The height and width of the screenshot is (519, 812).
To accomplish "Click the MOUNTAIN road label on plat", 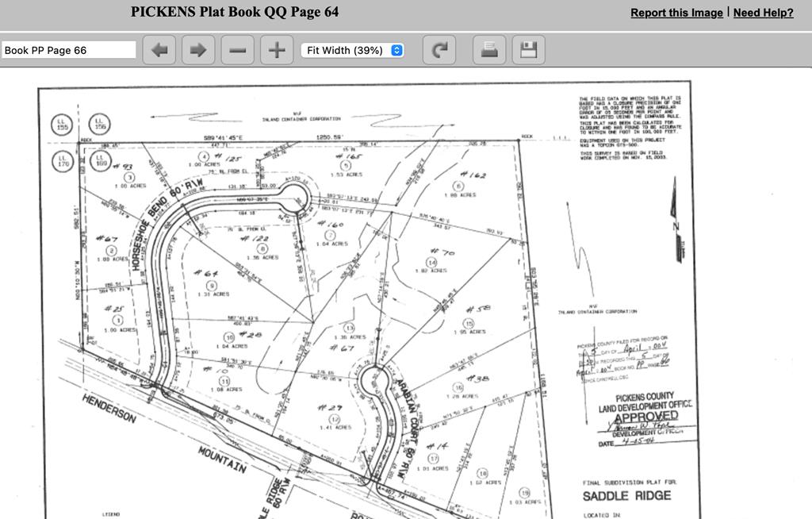I will click(x=222, y=459).
